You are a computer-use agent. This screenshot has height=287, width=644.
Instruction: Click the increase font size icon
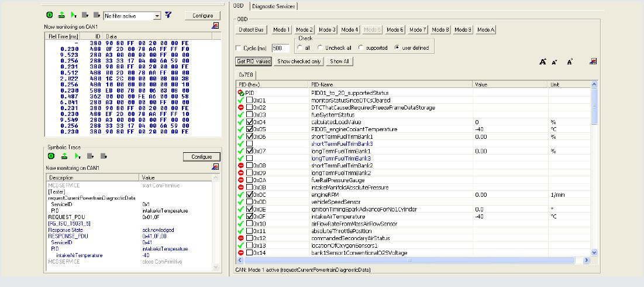542,61
